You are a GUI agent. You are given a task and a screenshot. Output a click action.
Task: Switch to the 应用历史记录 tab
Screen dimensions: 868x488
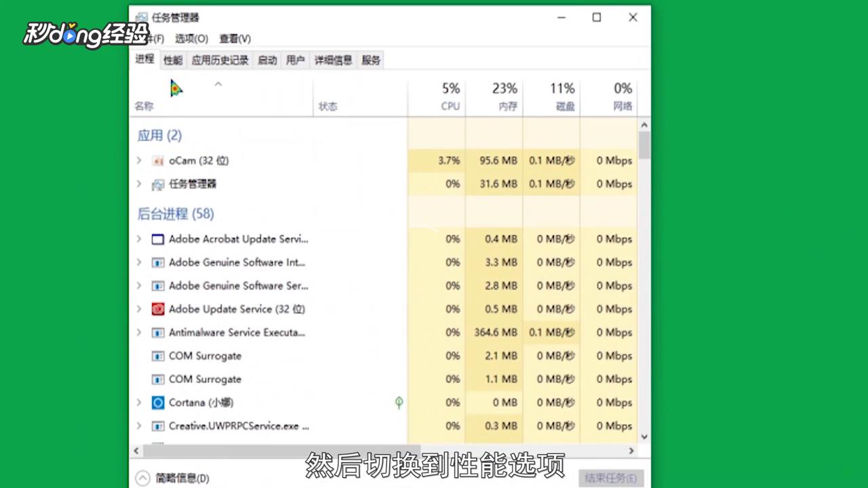click(x=220, y=60)
